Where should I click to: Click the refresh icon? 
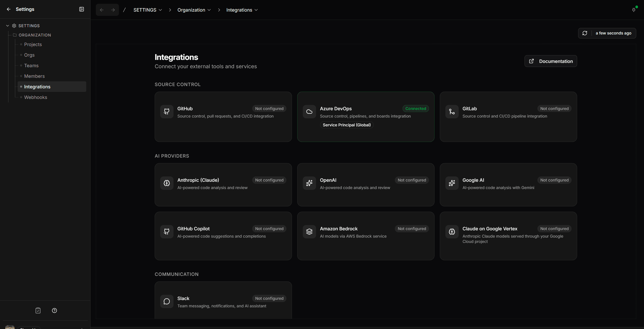(x=585, y=33)
